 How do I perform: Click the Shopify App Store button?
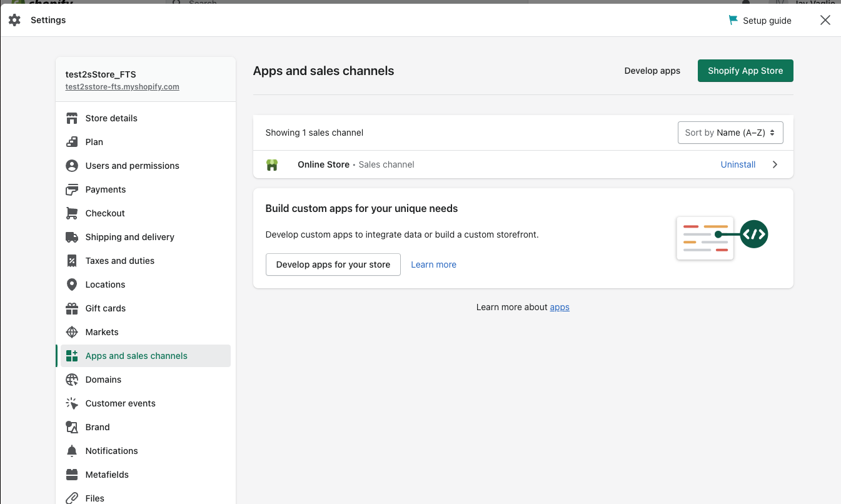(x=745, y=71)
